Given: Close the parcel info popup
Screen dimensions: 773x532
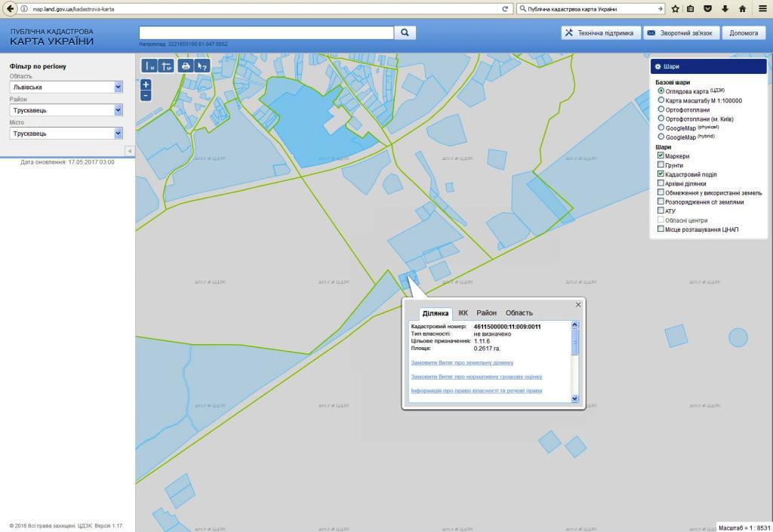Looking at the screenshot, I should click(x=578, y=305).
